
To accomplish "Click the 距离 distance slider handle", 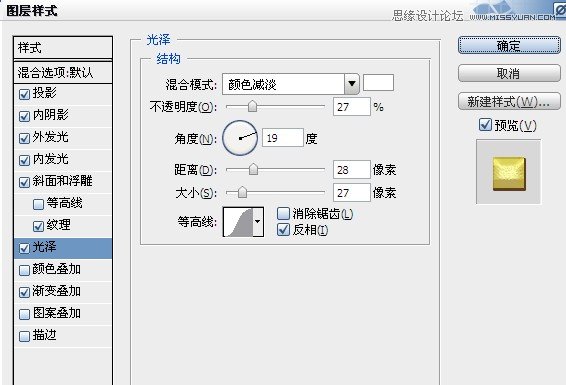I will coord(253,169).
